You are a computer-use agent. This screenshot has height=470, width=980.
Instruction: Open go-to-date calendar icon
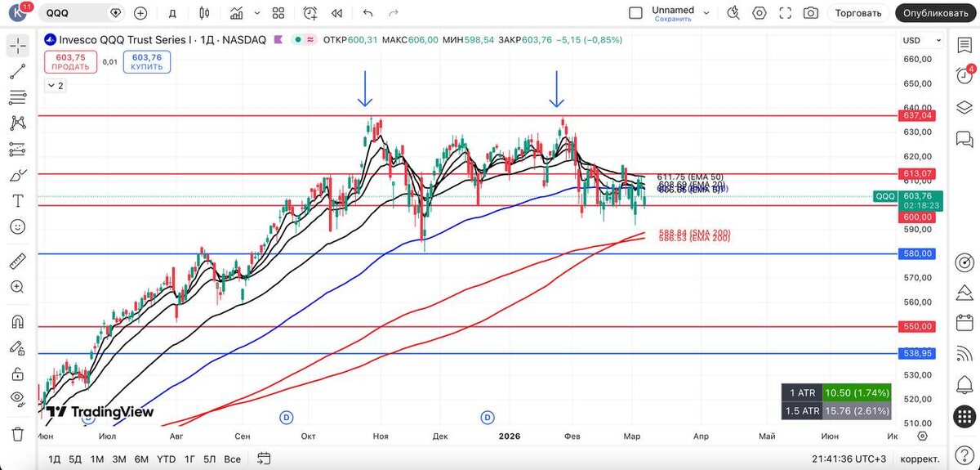(263, 458)
